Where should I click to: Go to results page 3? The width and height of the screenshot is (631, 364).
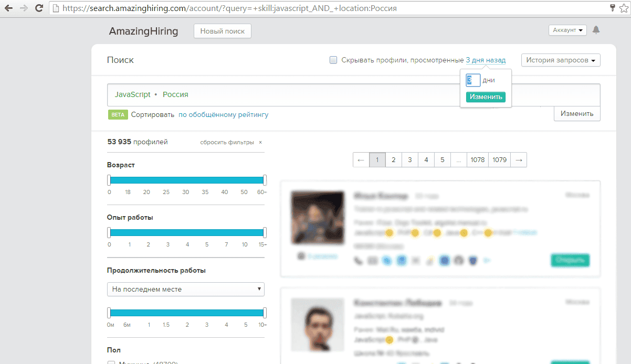pyautogui.click(x=410, y=160)
